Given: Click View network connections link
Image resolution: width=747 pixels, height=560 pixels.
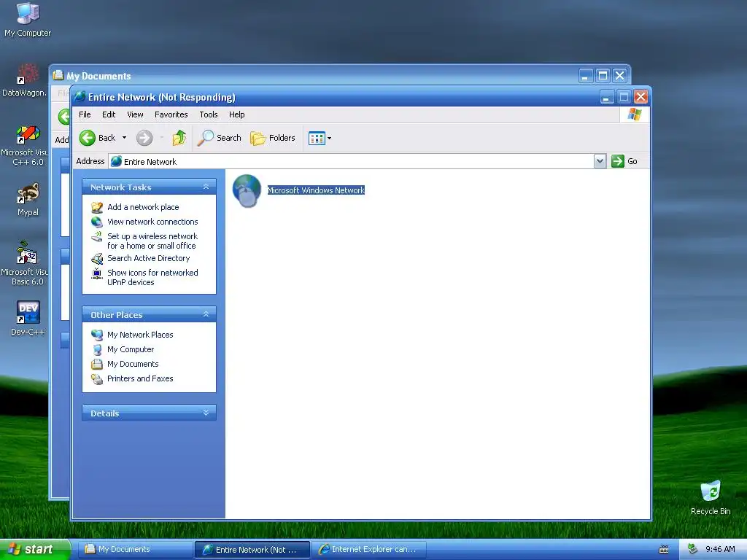Looking at the screenshot, I should [152, 222].
